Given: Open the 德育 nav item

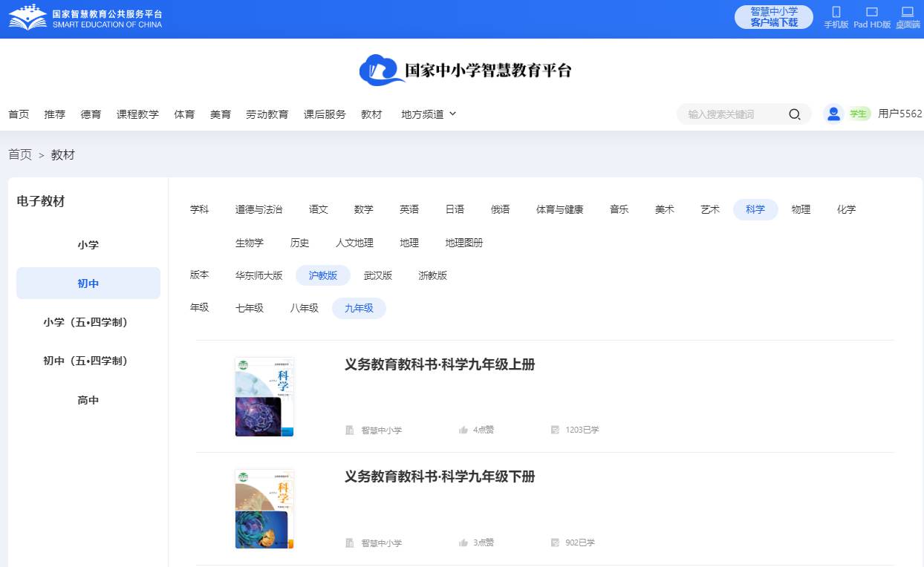Looking at the screenshot, I should (91, 114).
